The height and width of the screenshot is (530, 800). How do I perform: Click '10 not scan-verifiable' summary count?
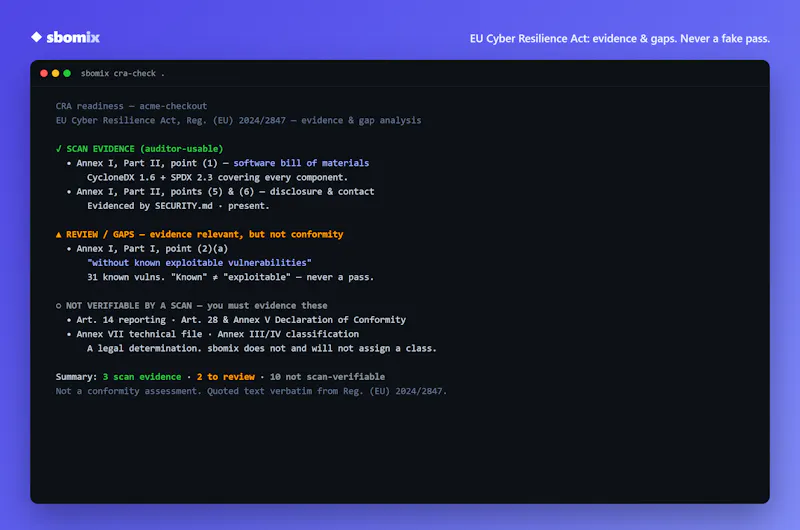point(328,377)
